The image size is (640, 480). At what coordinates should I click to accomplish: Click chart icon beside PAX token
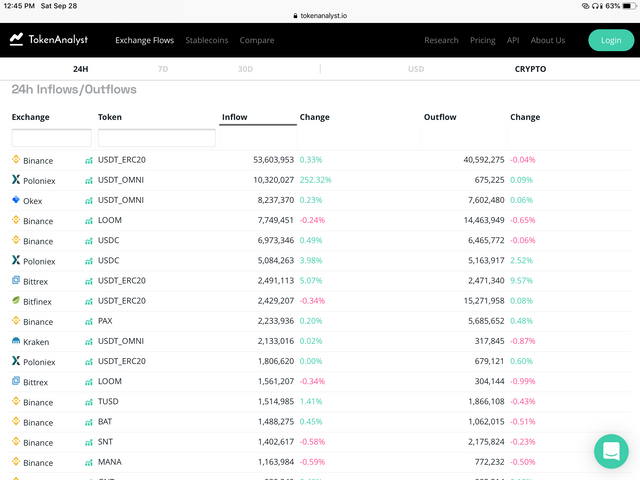89,322
